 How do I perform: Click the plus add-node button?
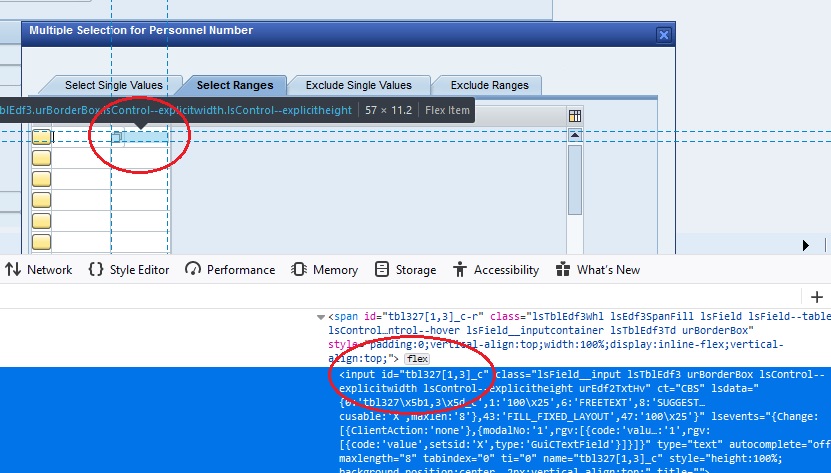click(817, 297)
